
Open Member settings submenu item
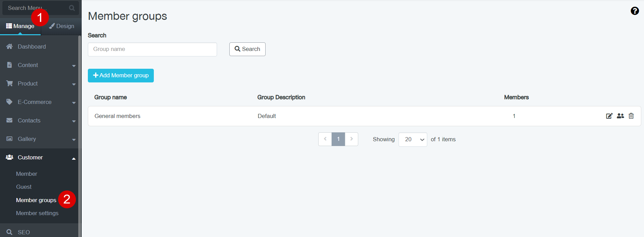click(x=37, y=213)
